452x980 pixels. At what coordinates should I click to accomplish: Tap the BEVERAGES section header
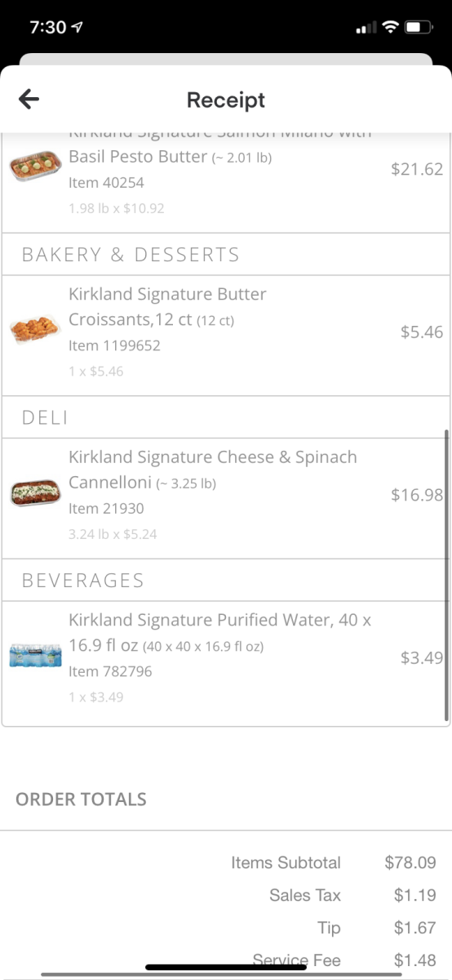(83, 581)
